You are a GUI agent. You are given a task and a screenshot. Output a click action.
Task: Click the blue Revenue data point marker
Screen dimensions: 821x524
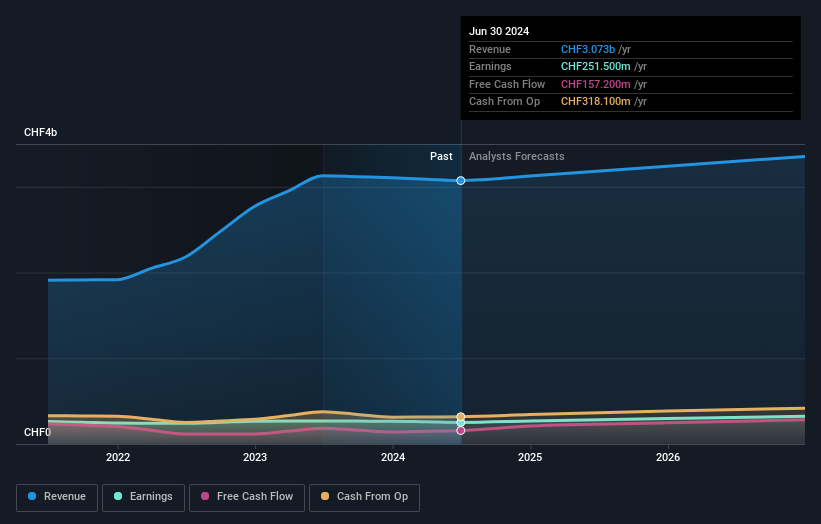click(461, 181)
